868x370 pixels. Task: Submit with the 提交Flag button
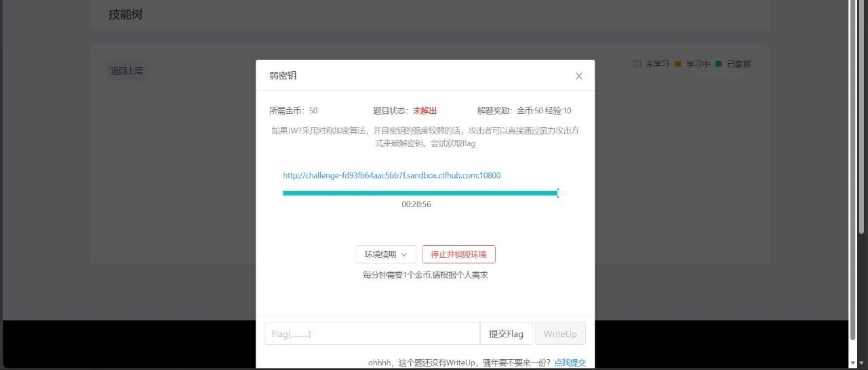click(506, 334)
